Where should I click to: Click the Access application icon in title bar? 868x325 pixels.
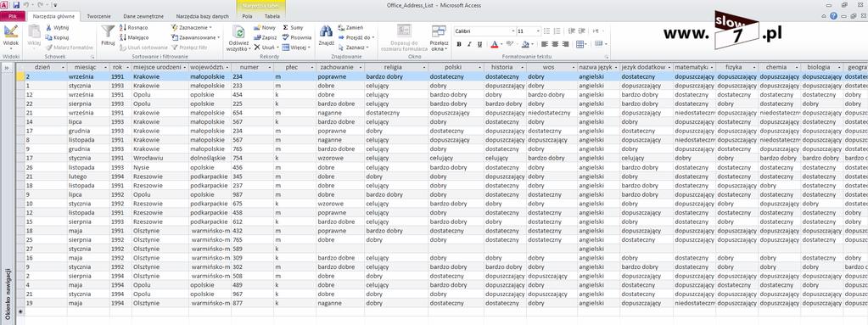4,5
